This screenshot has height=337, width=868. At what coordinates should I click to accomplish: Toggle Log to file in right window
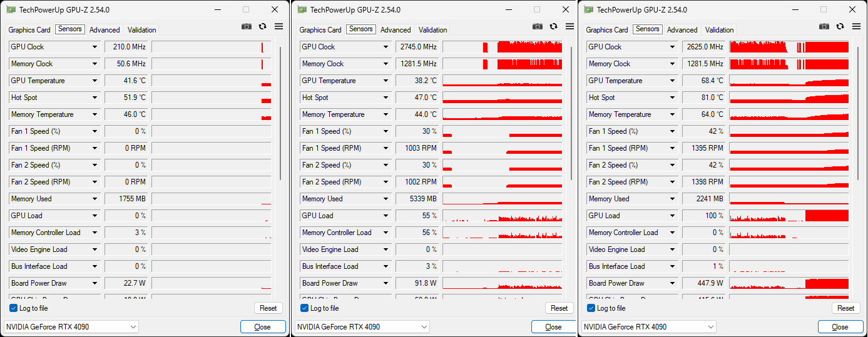click(591, 308)
